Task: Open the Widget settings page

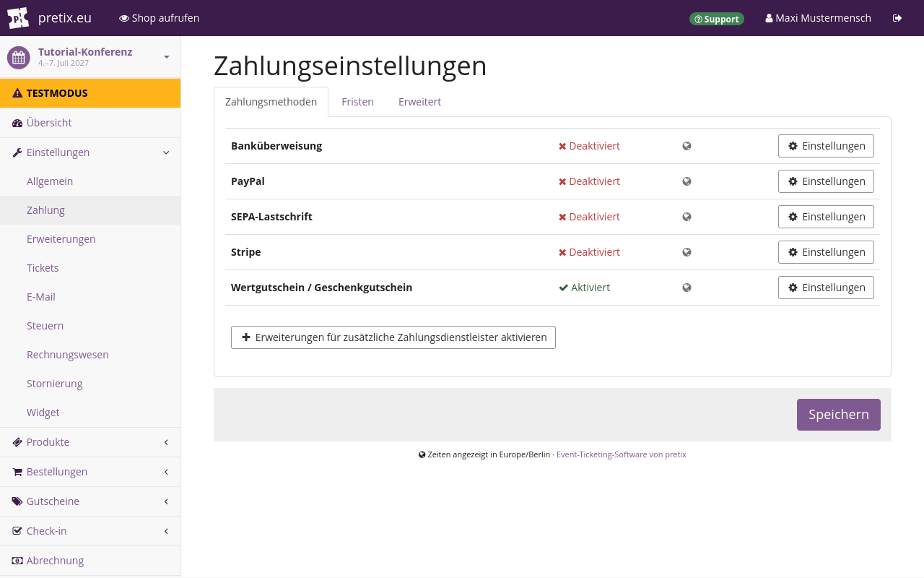Action: (90, 413)
